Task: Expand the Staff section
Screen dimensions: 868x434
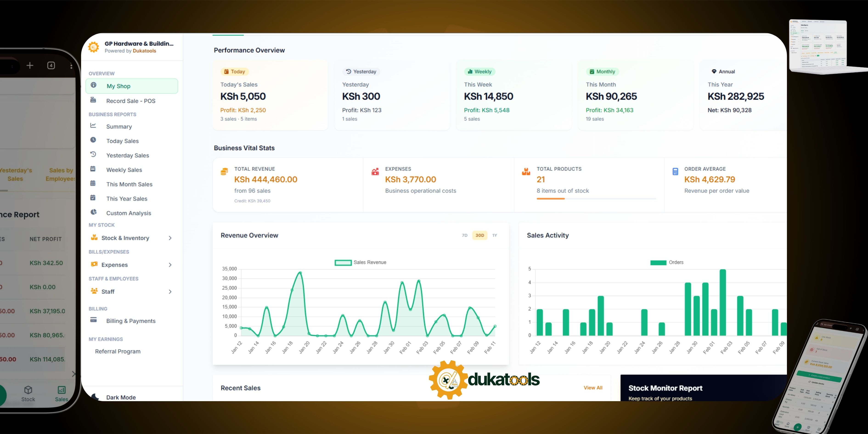Action: pyautogui.click(x=170, y=291)
